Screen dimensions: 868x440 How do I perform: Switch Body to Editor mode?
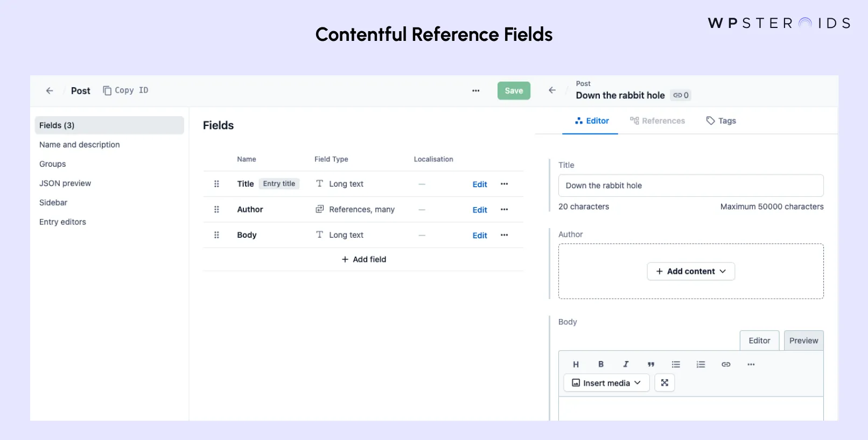[x=759, y=340]
